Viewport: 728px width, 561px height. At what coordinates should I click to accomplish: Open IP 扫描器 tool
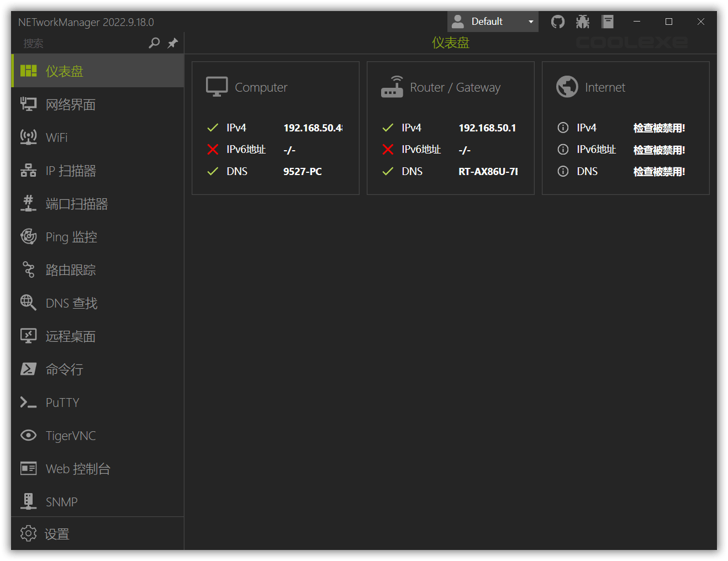(x=97, y=171)
